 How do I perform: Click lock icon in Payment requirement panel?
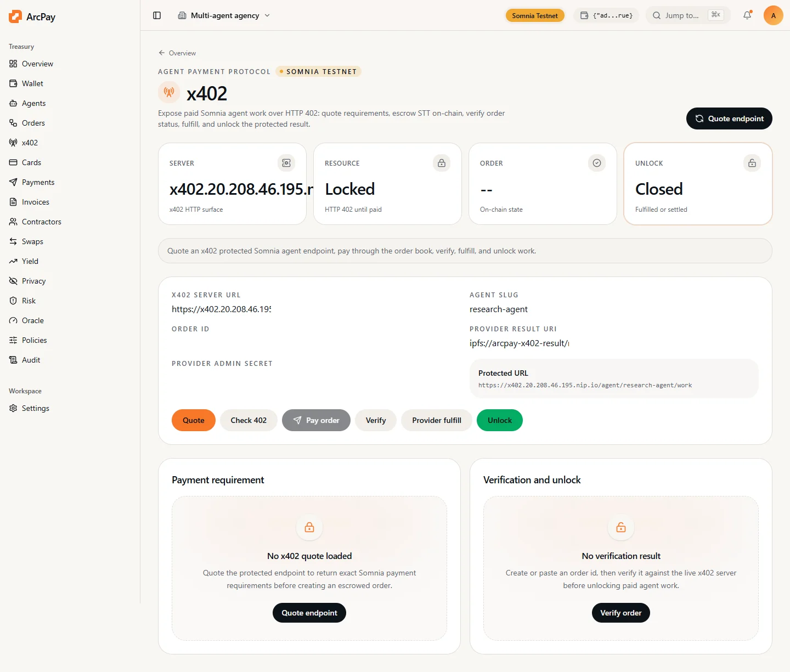pyautogui.click(x=309, y=527)
